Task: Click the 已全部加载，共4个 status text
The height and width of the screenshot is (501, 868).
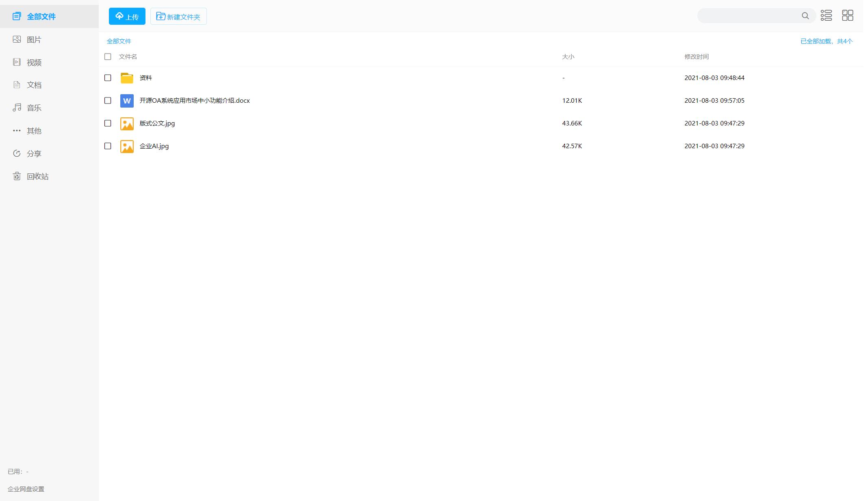Action: [827, 41]
